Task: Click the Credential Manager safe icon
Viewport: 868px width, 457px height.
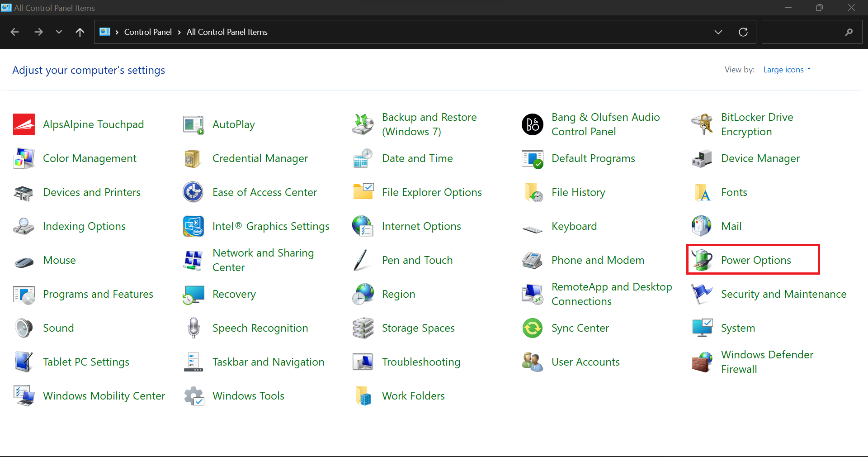Action: pos(193,158)
